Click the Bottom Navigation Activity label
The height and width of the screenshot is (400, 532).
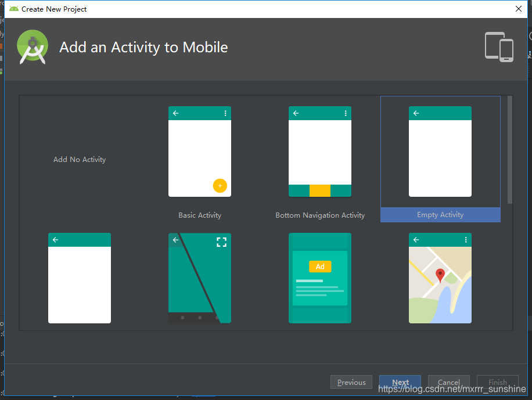[x=320, y=215]
